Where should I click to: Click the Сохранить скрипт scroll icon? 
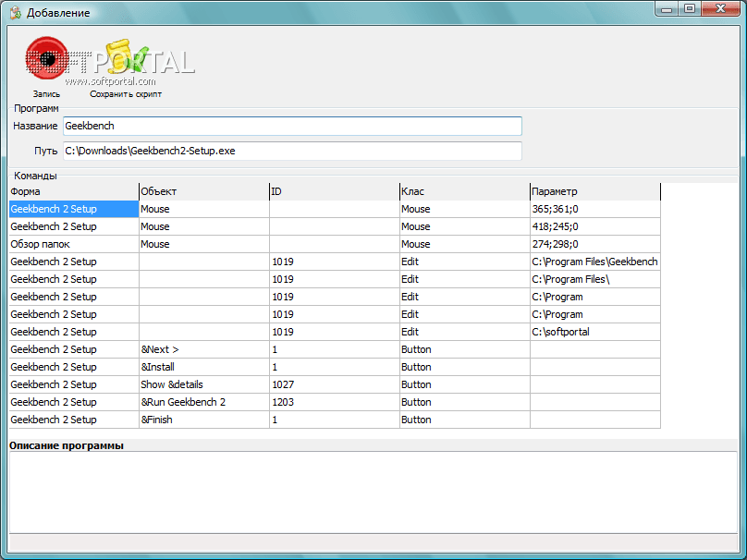click(x=126, y=58)
